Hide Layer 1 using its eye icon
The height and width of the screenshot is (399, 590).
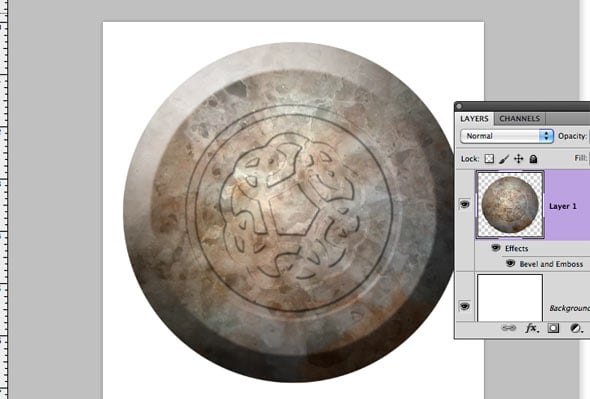coord(465,204)
